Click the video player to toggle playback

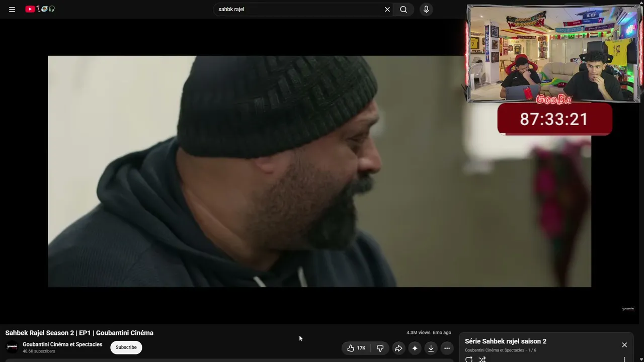tap(319, 171)
